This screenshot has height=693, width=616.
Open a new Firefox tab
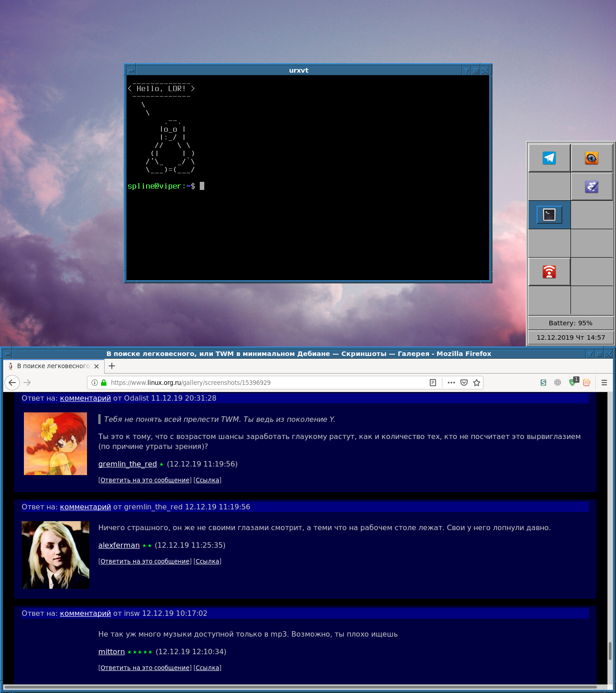(112, 366)
